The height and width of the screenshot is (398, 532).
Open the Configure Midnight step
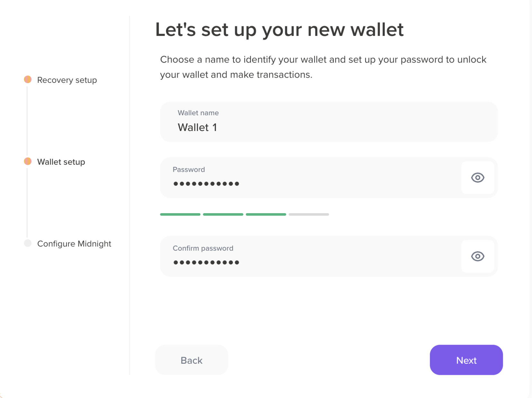[x=74, y=243]
